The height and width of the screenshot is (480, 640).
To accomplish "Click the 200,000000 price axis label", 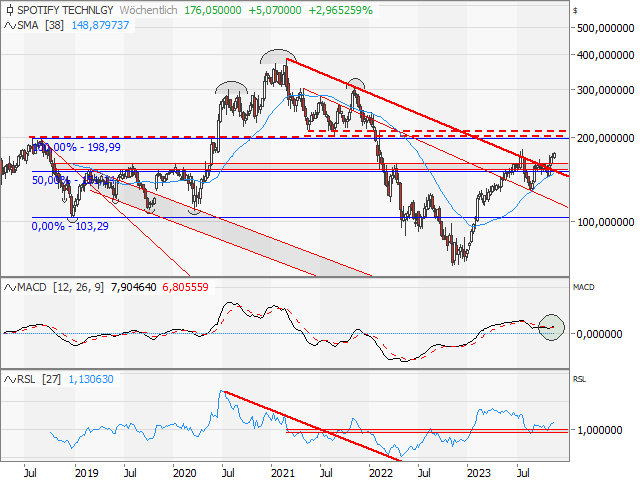I will pyautogui.click(x=605, y=138).
